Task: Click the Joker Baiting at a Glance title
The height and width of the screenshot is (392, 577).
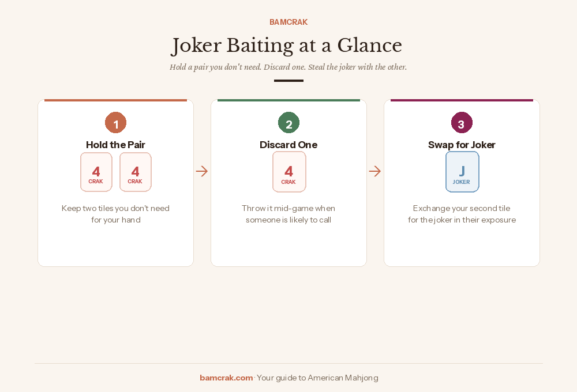Action: [x=287, y=46]
